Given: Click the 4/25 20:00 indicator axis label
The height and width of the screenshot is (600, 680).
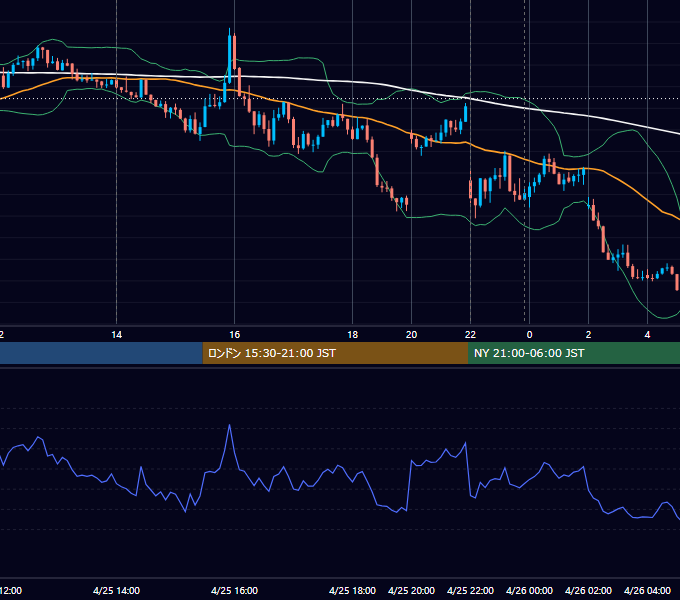Looking at the screenshot, I should point(412,590).
